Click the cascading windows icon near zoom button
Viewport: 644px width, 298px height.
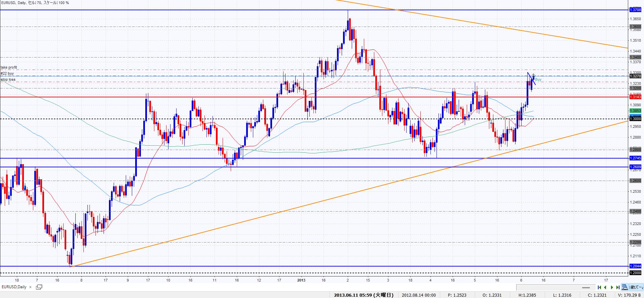(624, 287)
